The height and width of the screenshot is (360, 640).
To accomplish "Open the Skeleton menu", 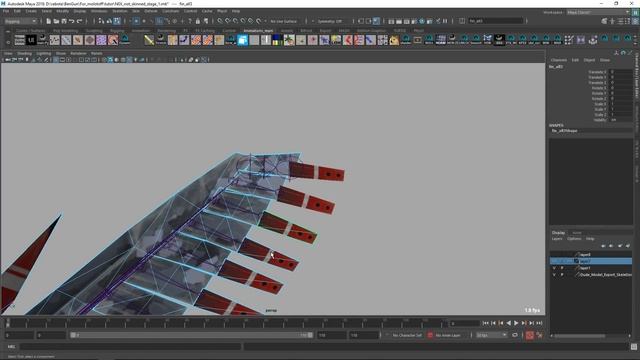I will 120,11.
